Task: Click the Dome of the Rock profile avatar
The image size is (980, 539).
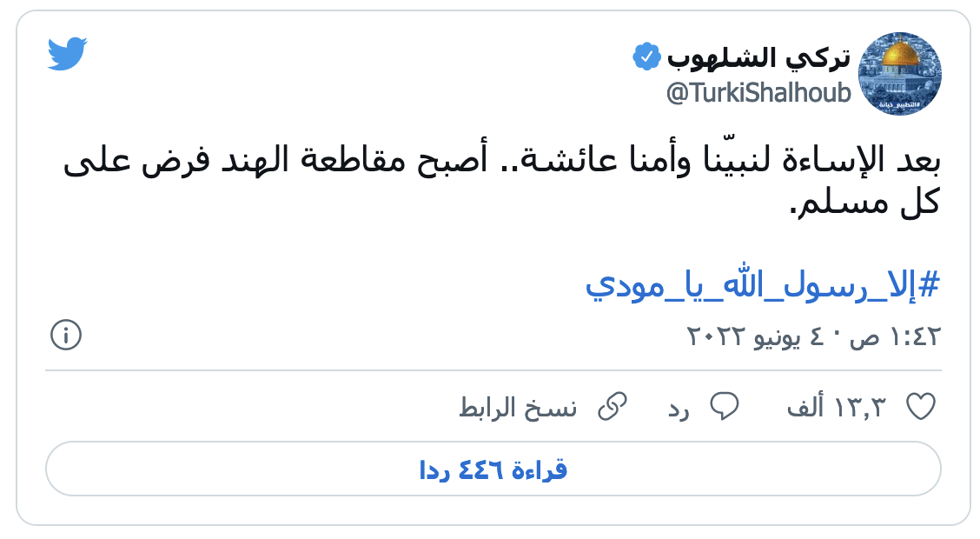Action: 900,74
